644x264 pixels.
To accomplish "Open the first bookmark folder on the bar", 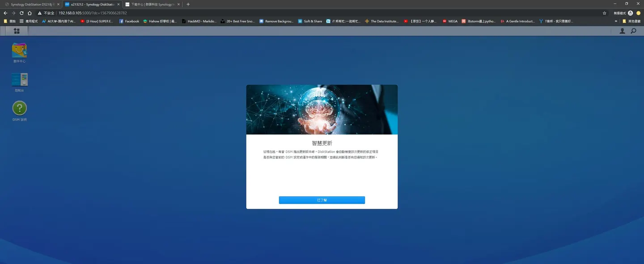I will (10, 21).
